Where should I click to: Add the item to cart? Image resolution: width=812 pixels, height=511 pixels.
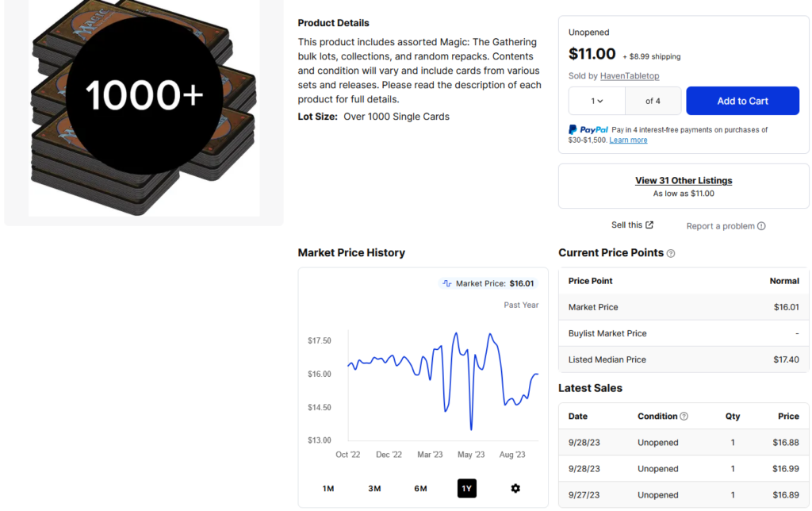click(x=742, y=101)
